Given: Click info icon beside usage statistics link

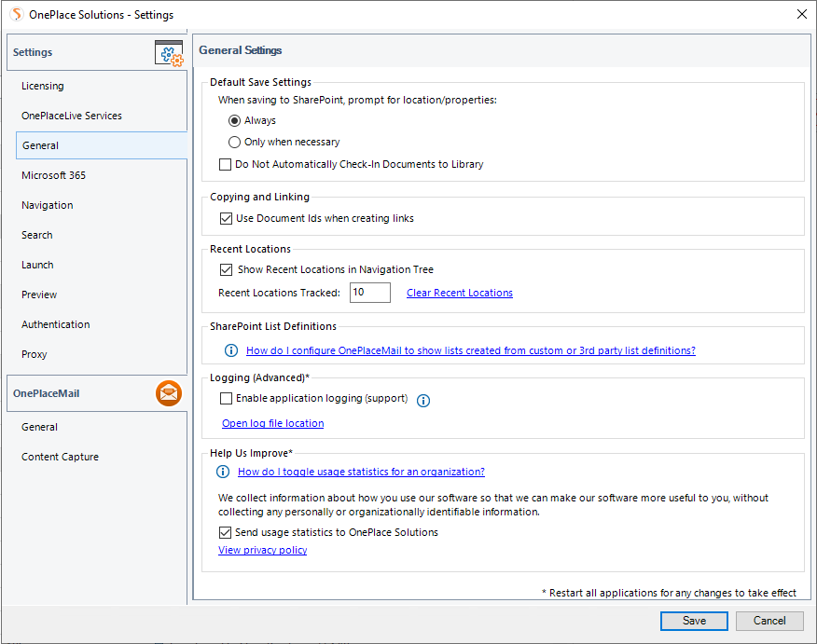Looking at the screenshot, I should pos(224,472).
